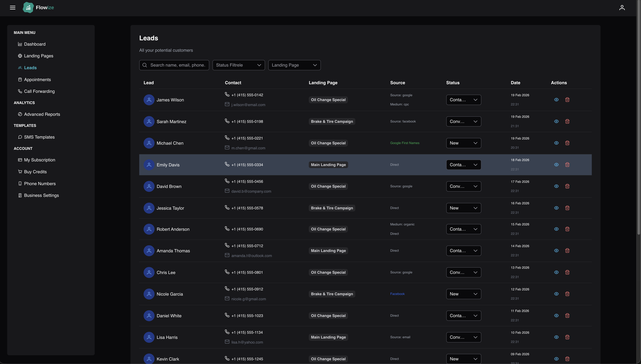
Task: Click the search leads input field
Action: tap(174, 65)
